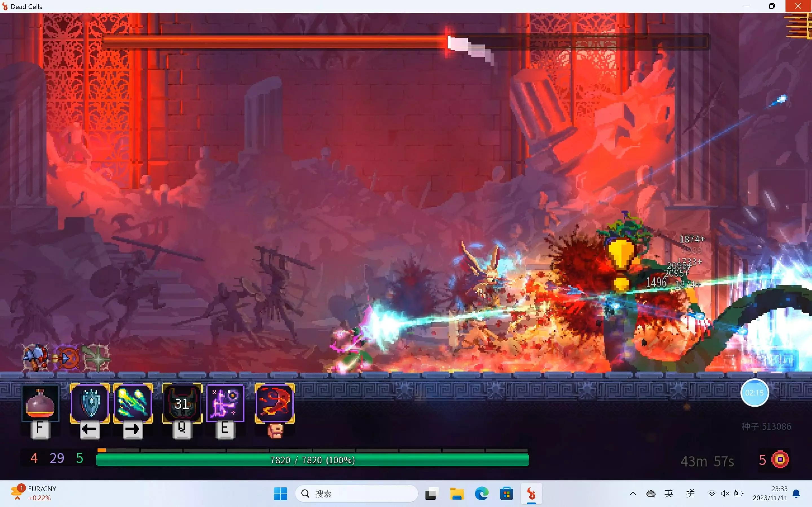Click the blue shield weapon slot
The image size is (812, 507).
(x=90, y=403)
